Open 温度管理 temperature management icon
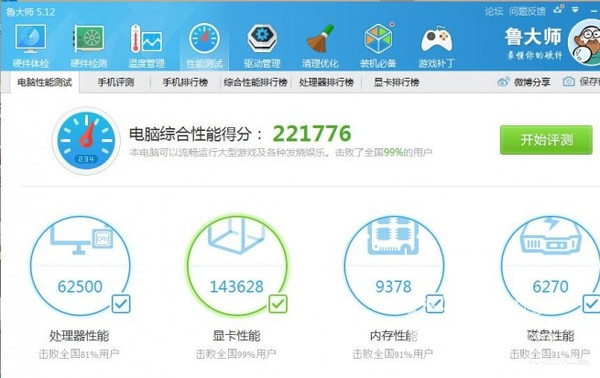 [146, 39]
